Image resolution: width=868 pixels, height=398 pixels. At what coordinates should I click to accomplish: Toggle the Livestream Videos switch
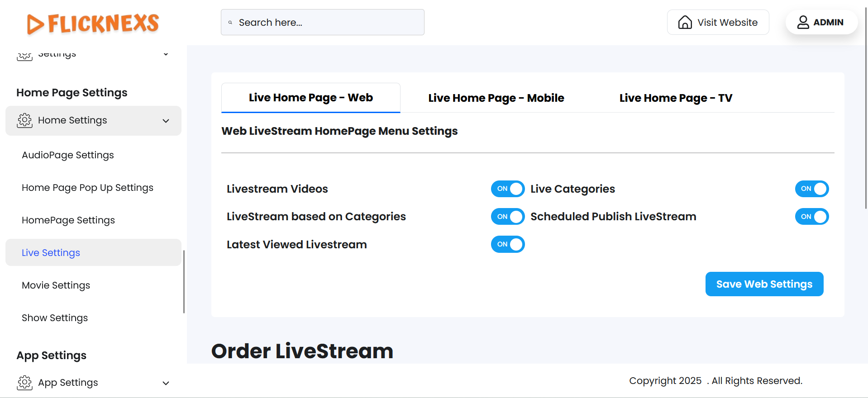(507, 189)
